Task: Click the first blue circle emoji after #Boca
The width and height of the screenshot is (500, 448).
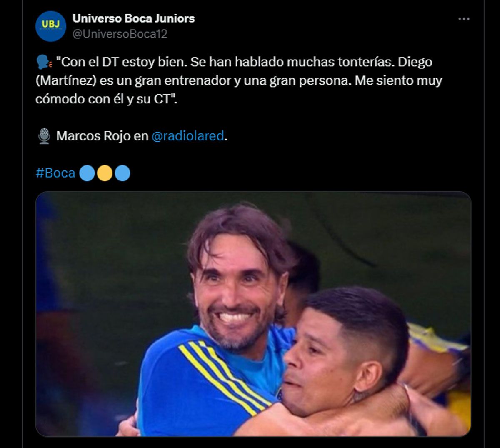Action: pos(87,173)
